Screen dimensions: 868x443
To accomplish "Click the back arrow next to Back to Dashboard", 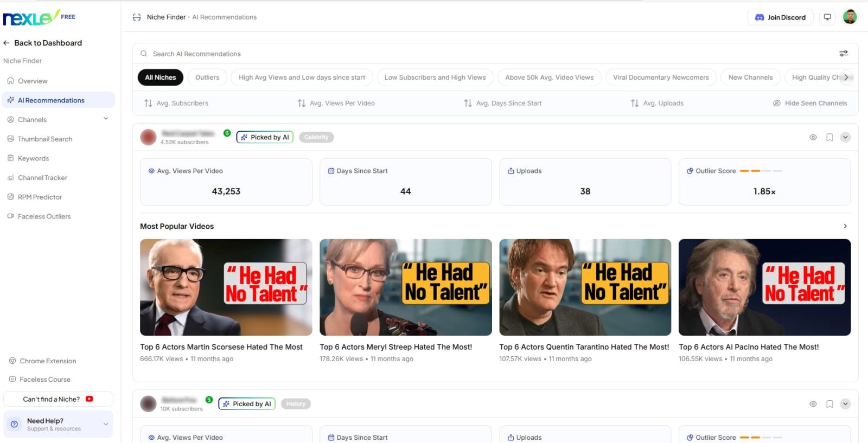I will point(7,43).
